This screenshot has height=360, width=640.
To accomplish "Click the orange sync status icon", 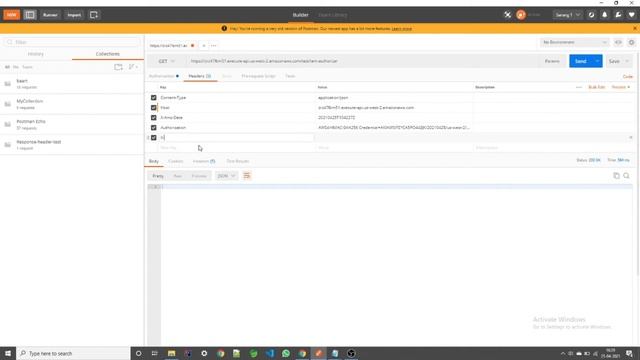I will click(521, 15).
